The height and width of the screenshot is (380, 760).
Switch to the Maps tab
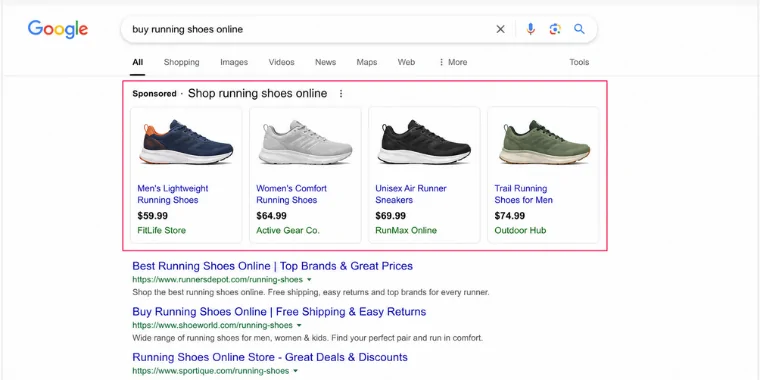[367, 62]
